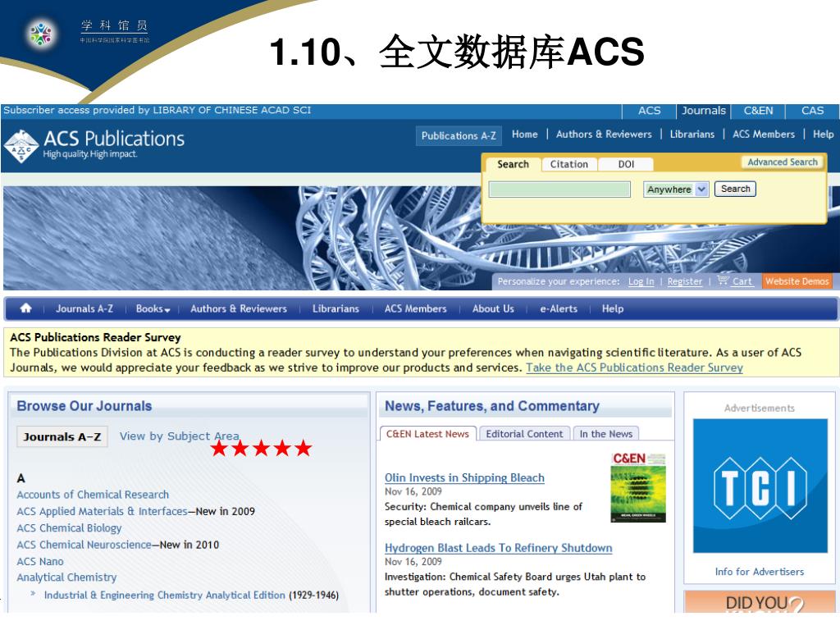Select the Editorial Content tab
The width and height of the screenshot is (840, 630).
[x=524, y=433]
